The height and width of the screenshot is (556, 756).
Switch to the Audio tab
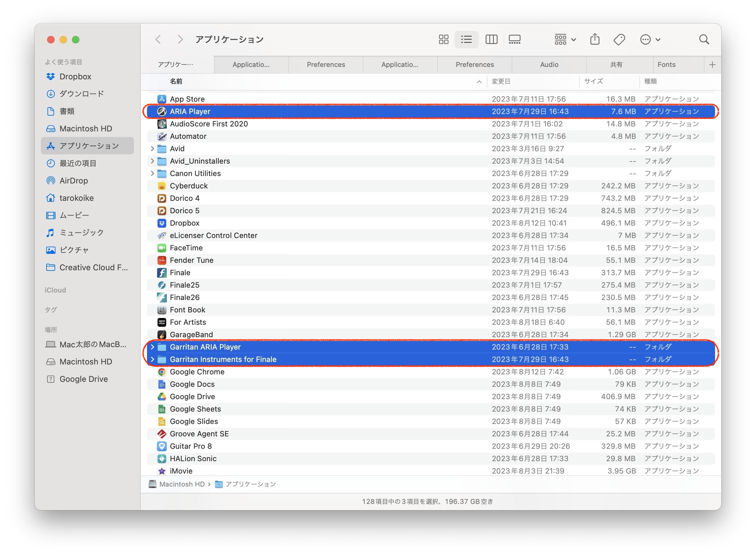pyautogui.click(x=549, y=65)
